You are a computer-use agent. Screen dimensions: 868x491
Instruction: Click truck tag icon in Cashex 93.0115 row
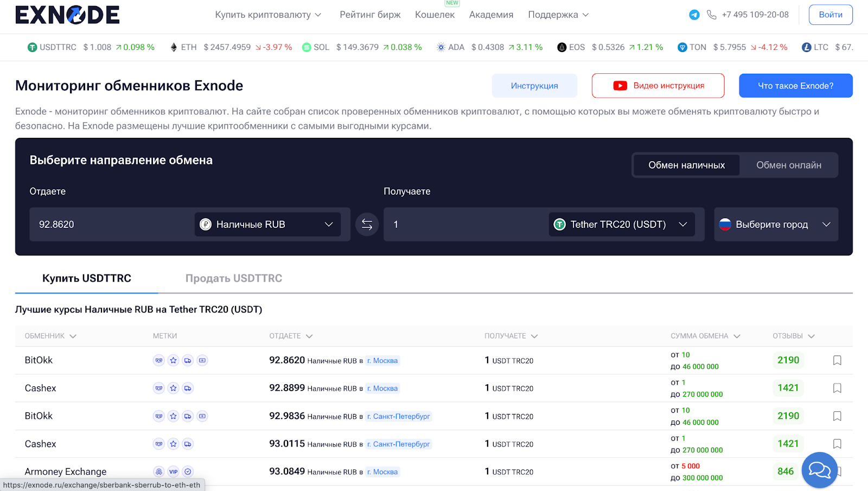pyautogui.click(x=188, y=444)
